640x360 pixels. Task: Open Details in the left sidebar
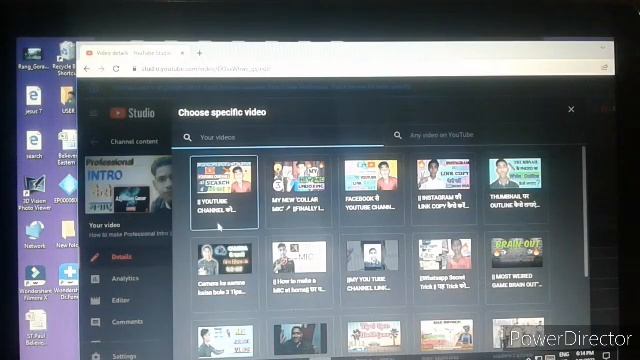122,257
